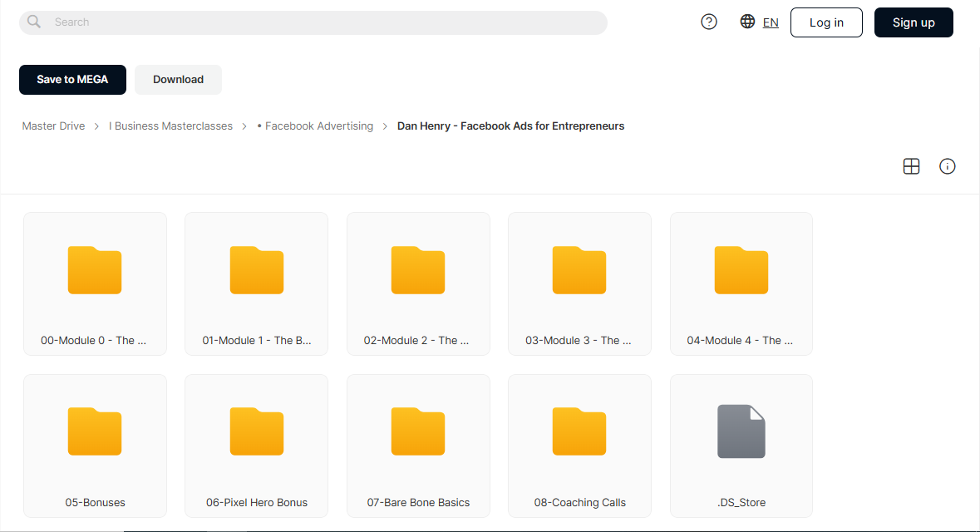Open the EN language selector
The height and width of the screenshot is (532, 980).
[x=771, y=22]
